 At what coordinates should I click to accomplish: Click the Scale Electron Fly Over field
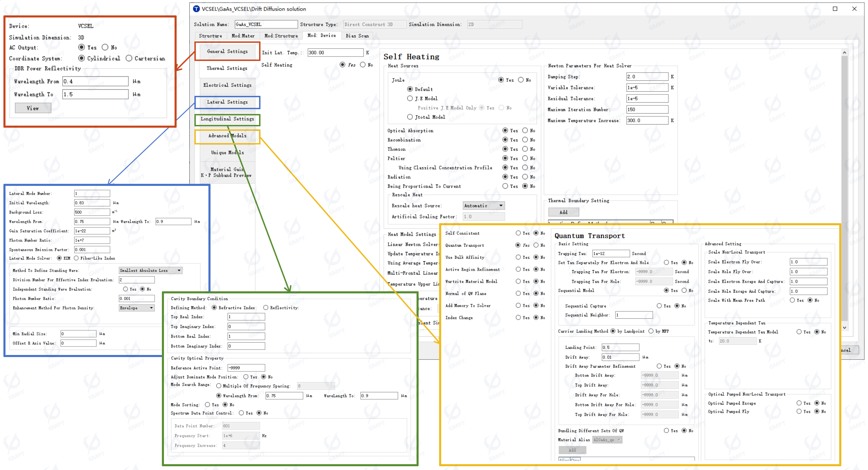point(808,262)
